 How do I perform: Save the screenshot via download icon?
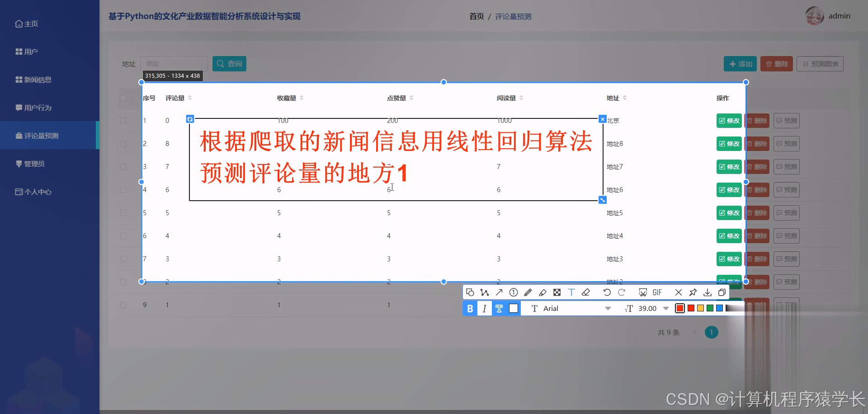[x=707, y=292]
